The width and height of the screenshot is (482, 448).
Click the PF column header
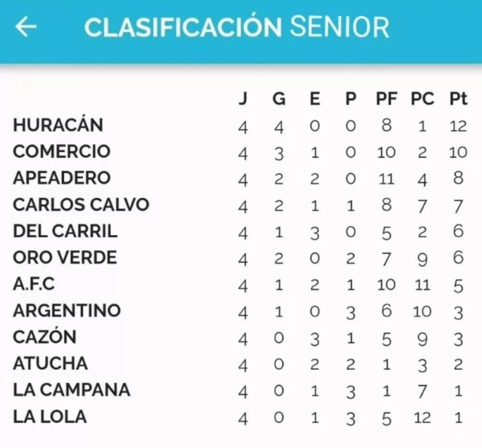(x=386, y=98)
